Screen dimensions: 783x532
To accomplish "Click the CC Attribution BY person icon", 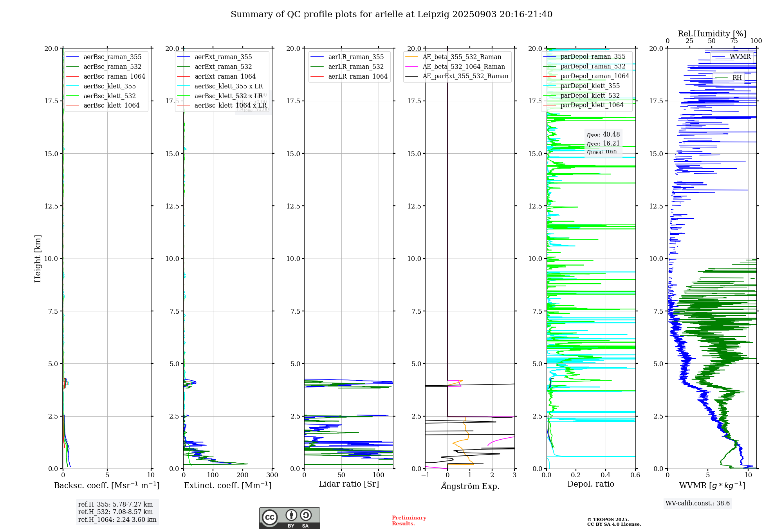I will (x=291, y=515).
